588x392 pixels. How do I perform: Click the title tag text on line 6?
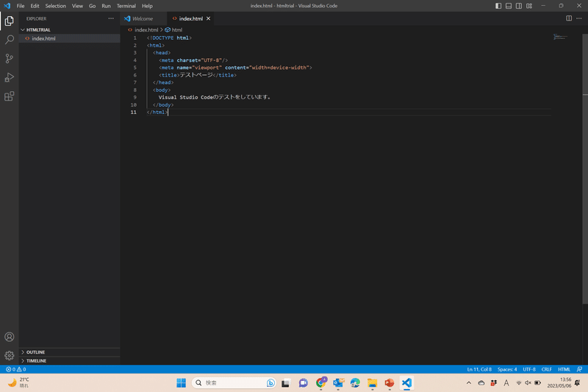196,75
